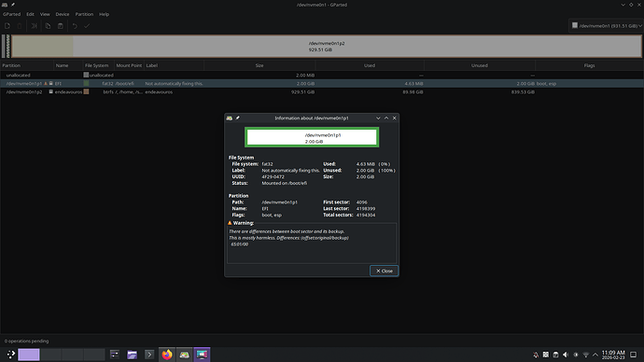
Task: Open Firefox from the taskbar
Action: pos(167,355)
